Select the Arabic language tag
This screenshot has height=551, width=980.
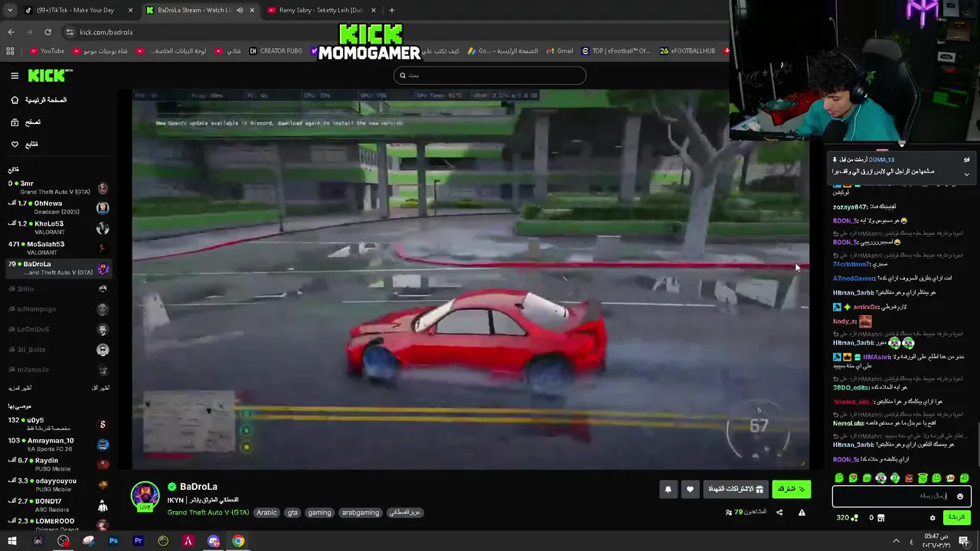point(266,513)
